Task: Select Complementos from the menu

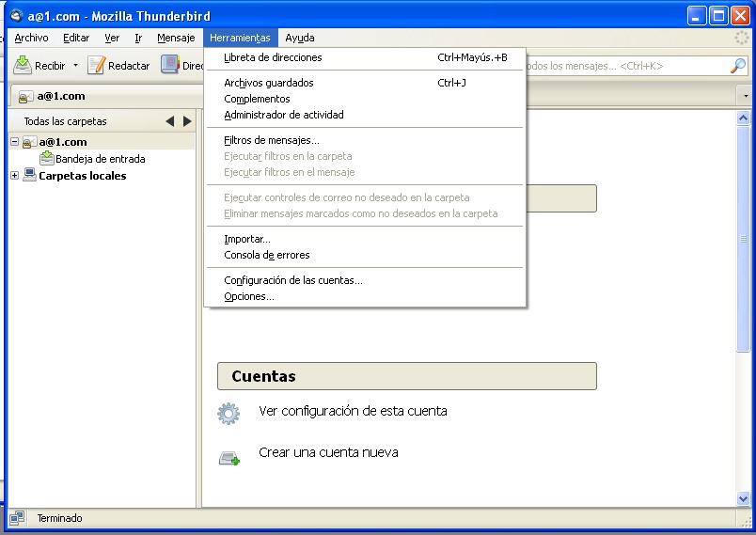Action: [257, 99]
